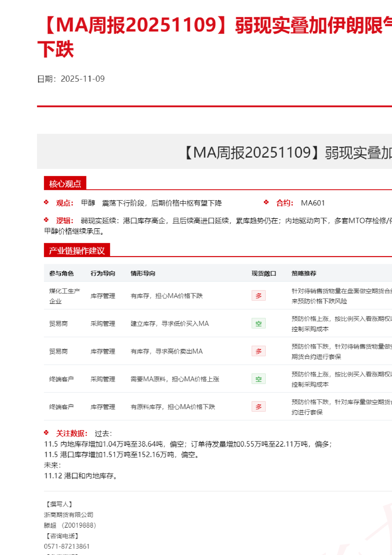Click the 参与角色 column header
This screenshot has width=392, height=555.
(61, 273)
